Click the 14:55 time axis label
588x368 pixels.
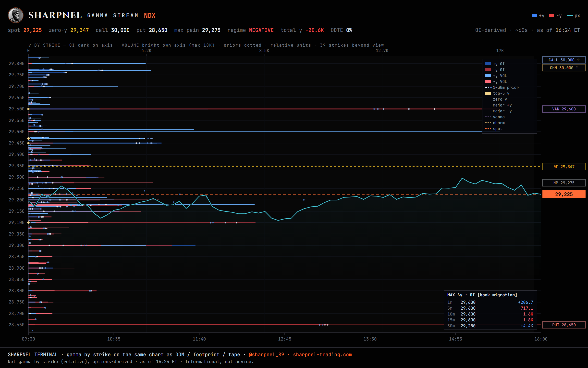[x=455, y=339]
